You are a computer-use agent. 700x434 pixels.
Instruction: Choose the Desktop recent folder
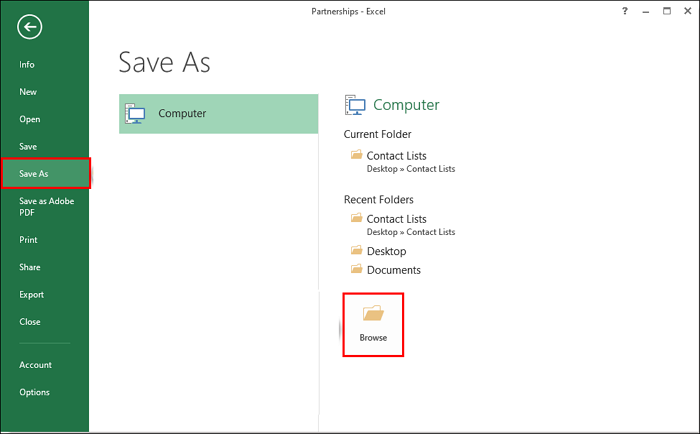(x=387, y=251)
